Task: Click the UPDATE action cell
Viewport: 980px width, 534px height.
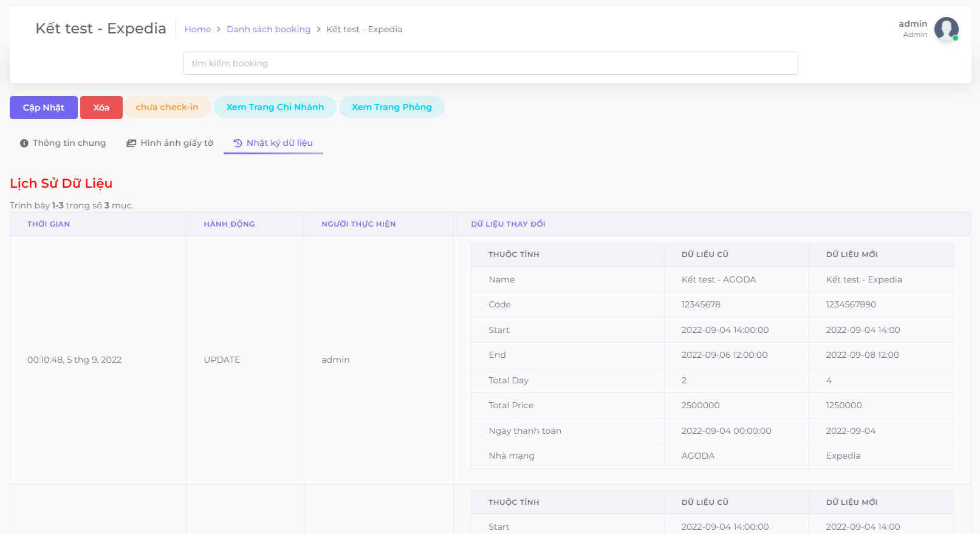Action: pyautogui.click(x=222, y=360)
